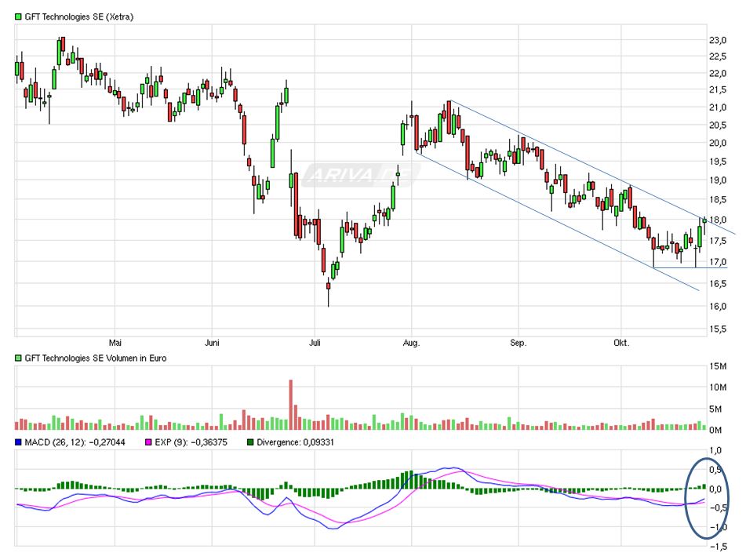Click the 0,0 MACD axis value
The height and width of the screenshot is (560, 746).
[x=715, y=489]
